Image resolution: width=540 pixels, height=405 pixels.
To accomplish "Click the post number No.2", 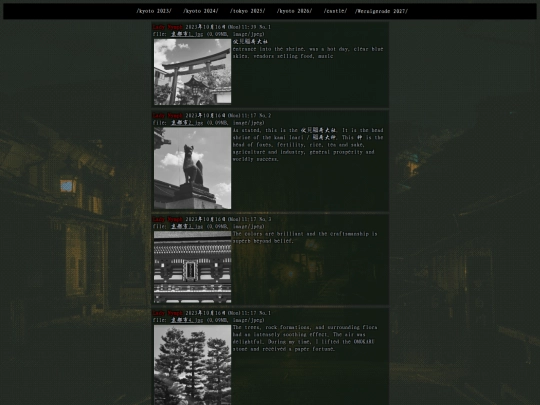I will coord(265,115).
